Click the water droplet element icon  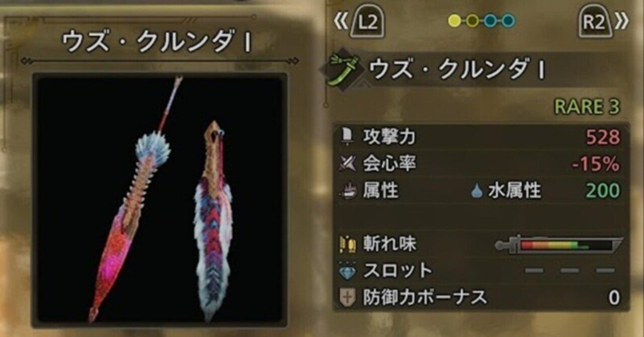pos(476,191)
